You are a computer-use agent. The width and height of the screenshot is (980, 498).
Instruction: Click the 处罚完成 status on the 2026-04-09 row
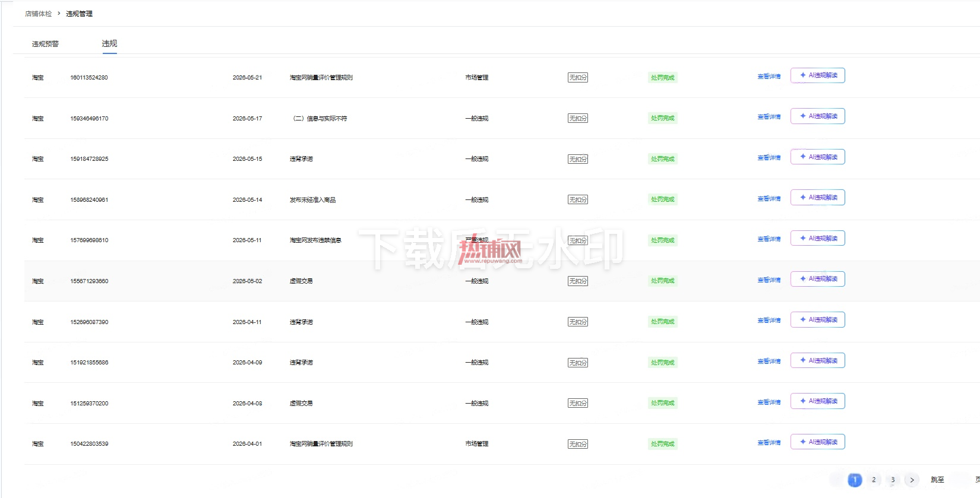663,362
